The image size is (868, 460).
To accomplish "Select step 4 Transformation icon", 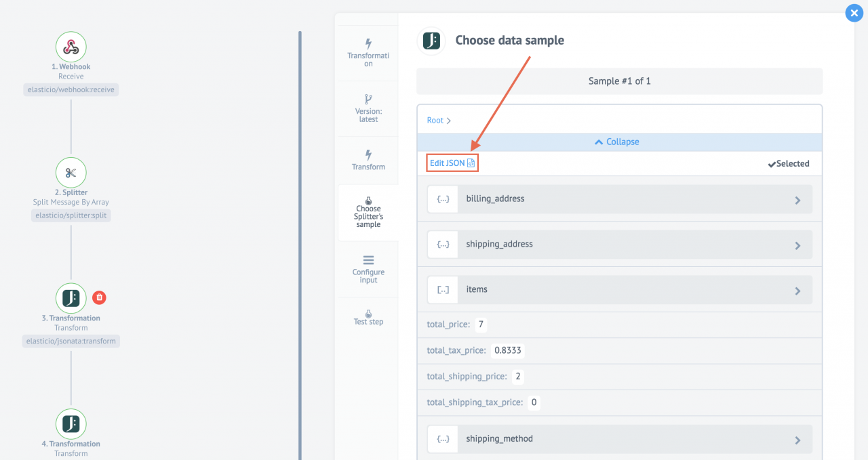I will (71, 424).
